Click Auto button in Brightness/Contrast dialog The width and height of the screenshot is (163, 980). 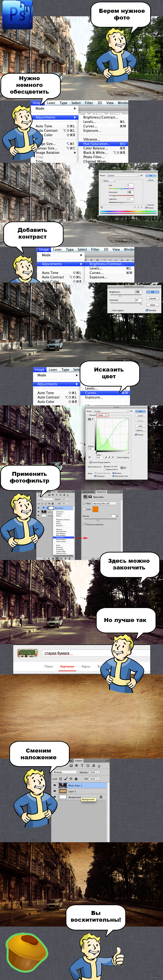click(x=153, y=305)
